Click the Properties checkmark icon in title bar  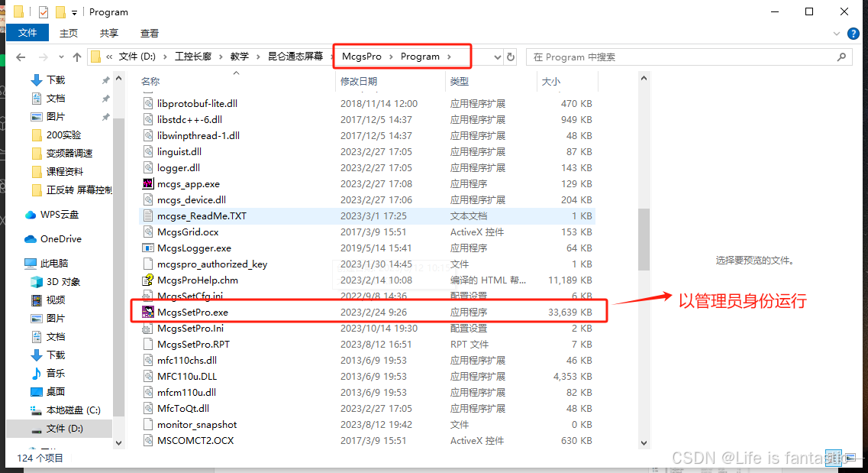44,11
